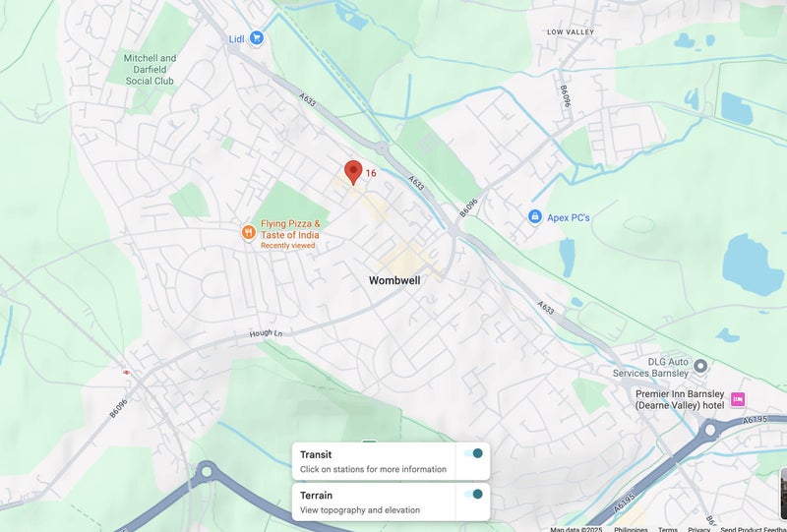Open the Terms link in footer
The width and height of the screenshot is (787, 532).
click(668, 529)
